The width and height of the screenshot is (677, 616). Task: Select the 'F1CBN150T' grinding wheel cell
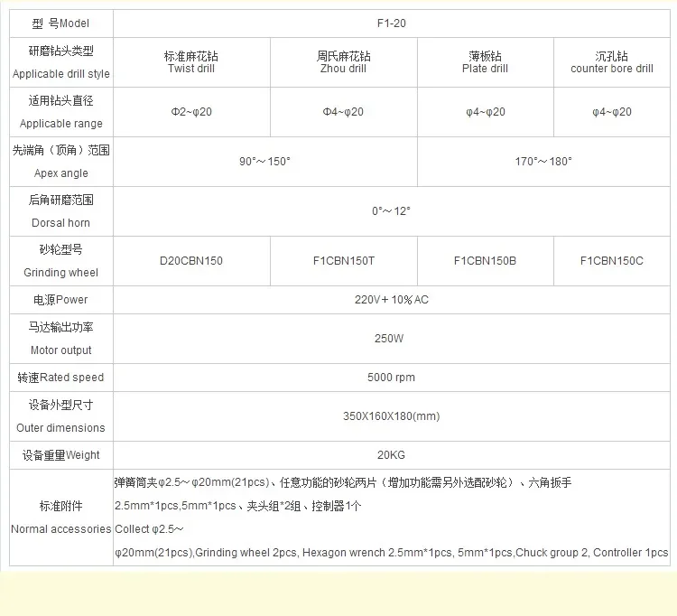344,261
